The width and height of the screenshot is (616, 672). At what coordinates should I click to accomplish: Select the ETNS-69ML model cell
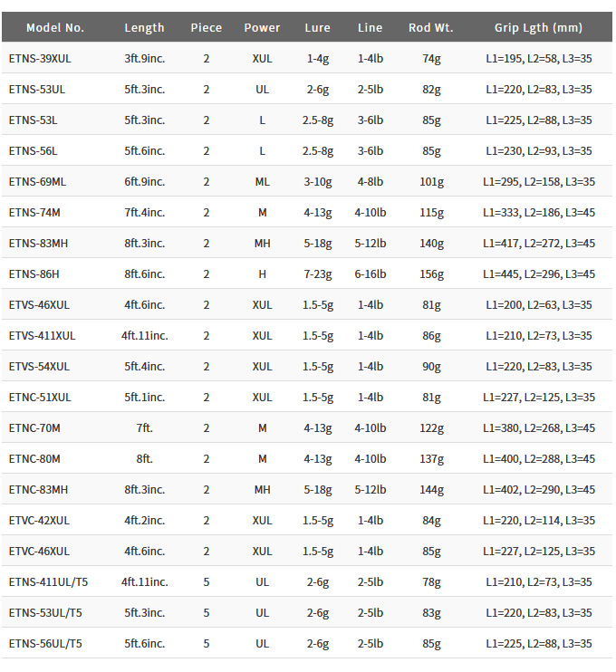[37, 181]
